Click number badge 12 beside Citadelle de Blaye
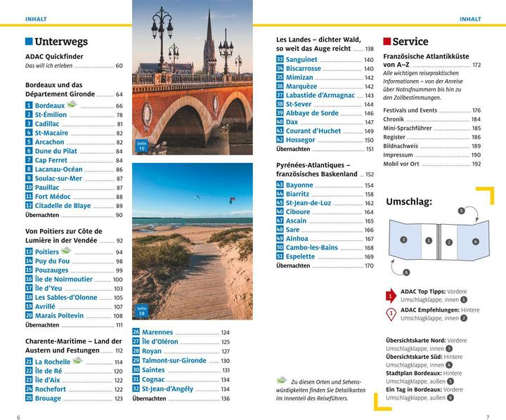 point(29,205)
